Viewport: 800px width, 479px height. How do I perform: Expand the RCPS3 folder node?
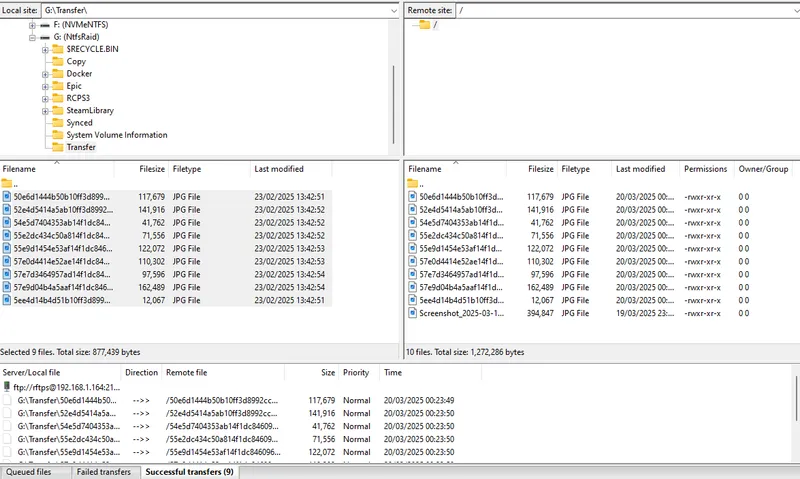pyautogui.click(x=45, y=98)
